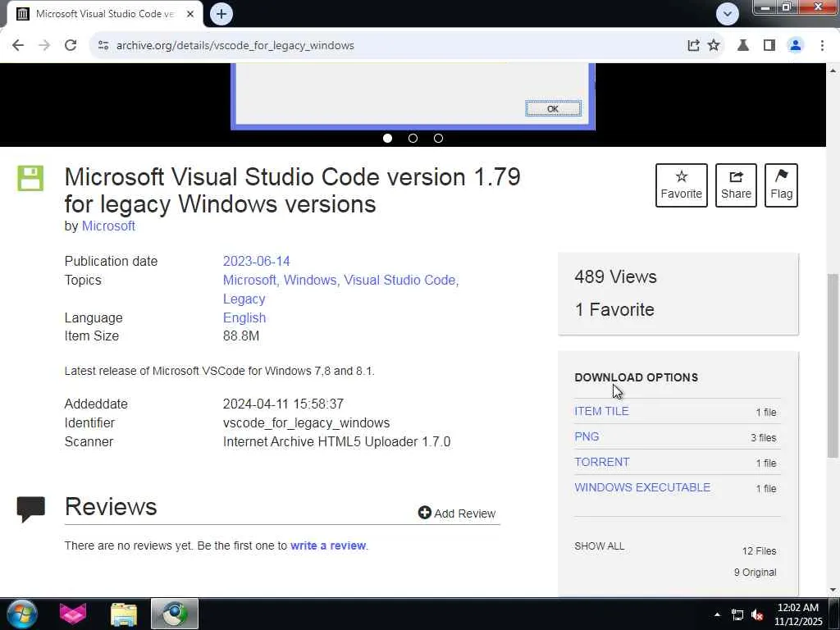The height and width of the screenshot is (630, 840).
Task: Open the network tray icon
Action: pyautogui.click(x=737, y=615)
